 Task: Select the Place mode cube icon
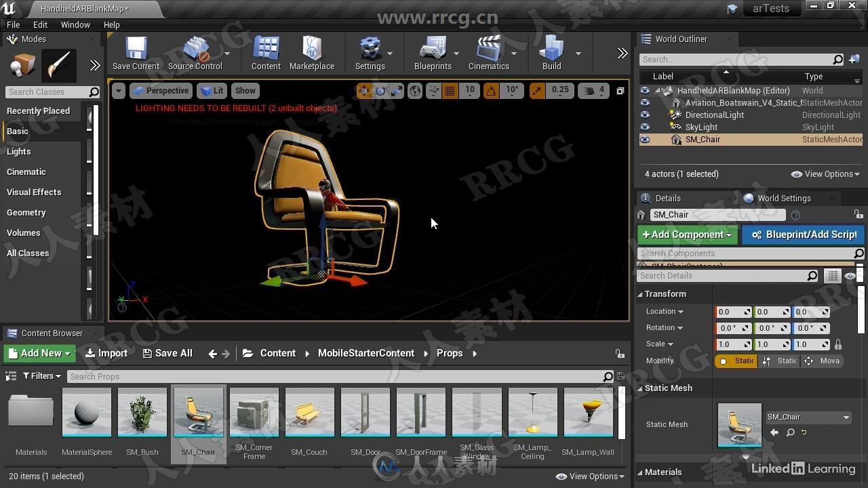click(22, 66)
